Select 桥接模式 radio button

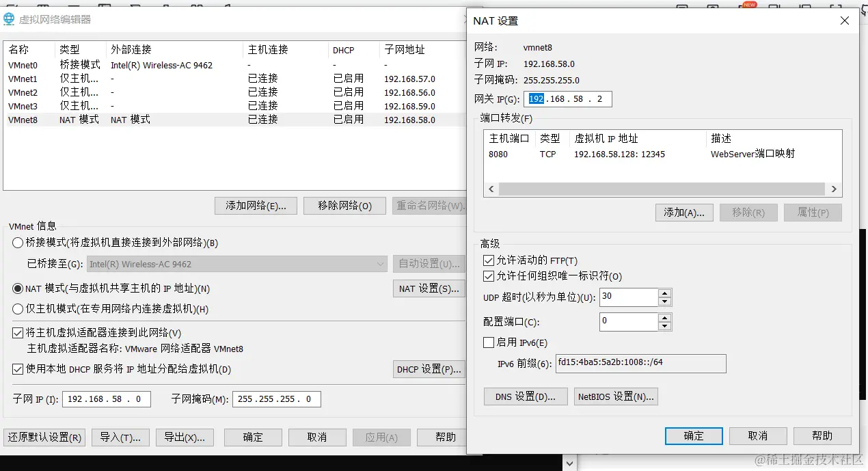pyautogui.click(x=18, y=243)
